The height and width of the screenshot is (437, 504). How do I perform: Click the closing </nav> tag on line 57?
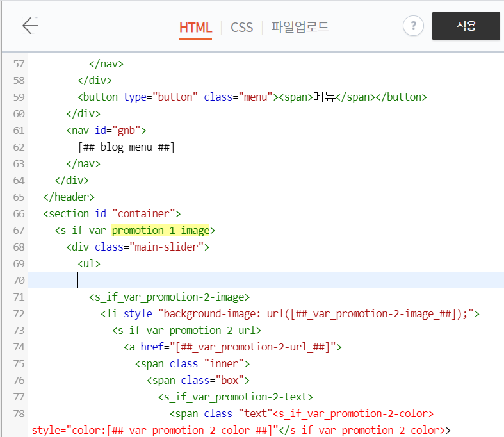click(x=106, y=63)
